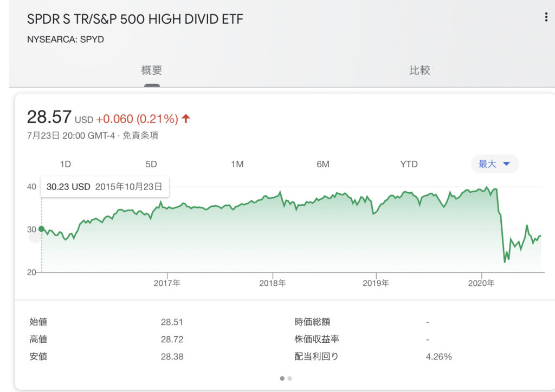Switch to the 比較 tab

420,70
